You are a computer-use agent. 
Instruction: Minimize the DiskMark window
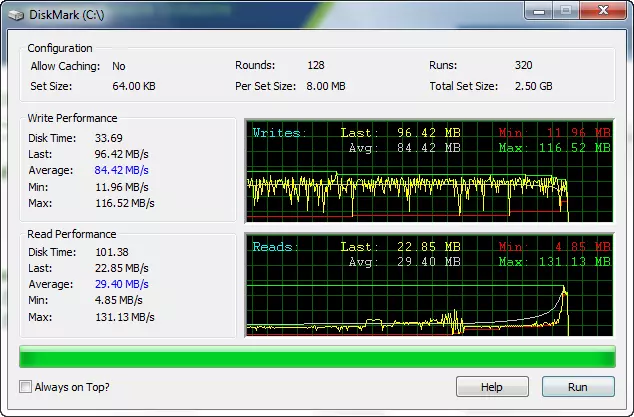539,11
